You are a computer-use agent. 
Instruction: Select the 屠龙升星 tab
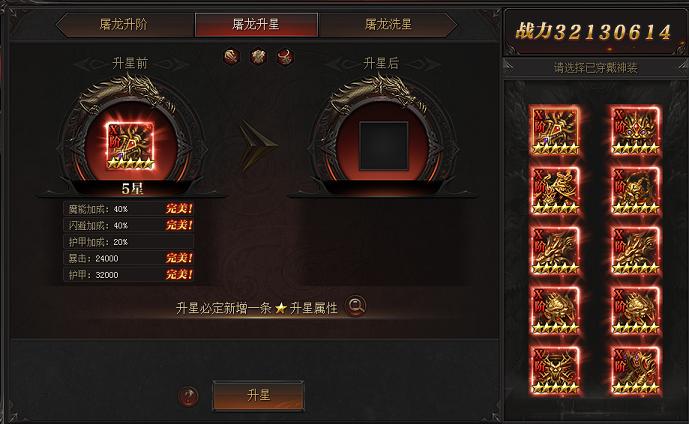tap(256, 25)
